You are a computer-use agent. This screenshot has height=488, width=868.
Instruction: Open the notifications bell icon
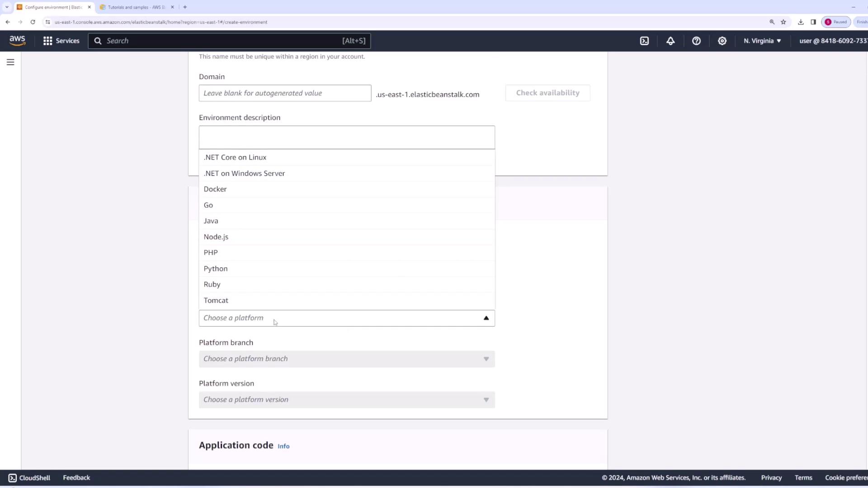point(670,41)
